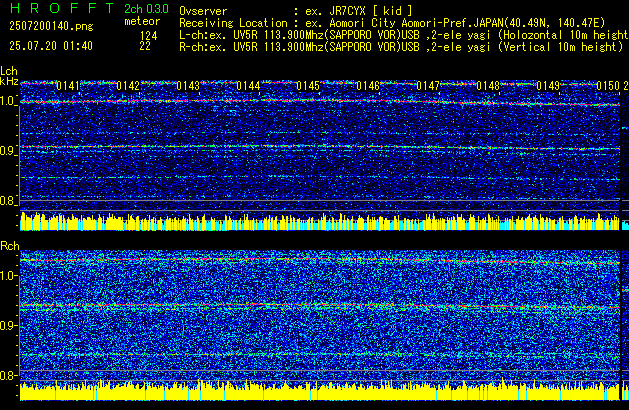Viewport: 629px width, 410px height.
Task: Click the 'meteor' label
Action: [142, 21]
